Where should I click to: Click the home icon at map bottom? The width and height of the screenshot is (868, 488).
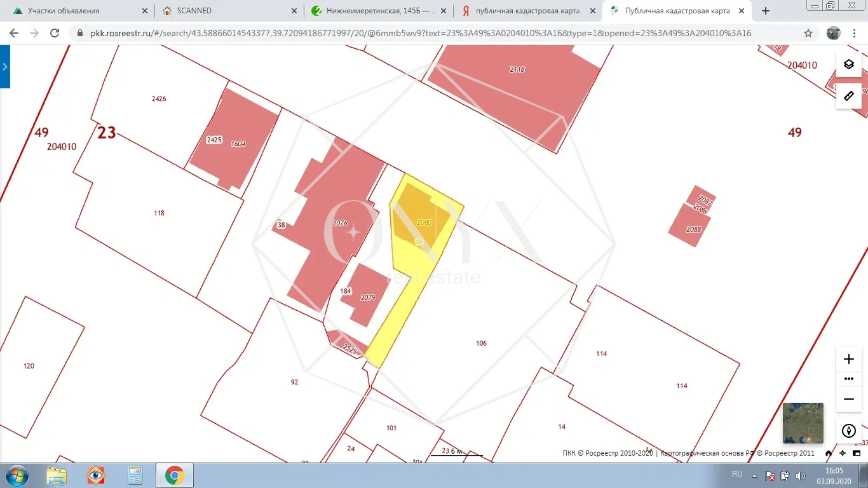[828, 454]
